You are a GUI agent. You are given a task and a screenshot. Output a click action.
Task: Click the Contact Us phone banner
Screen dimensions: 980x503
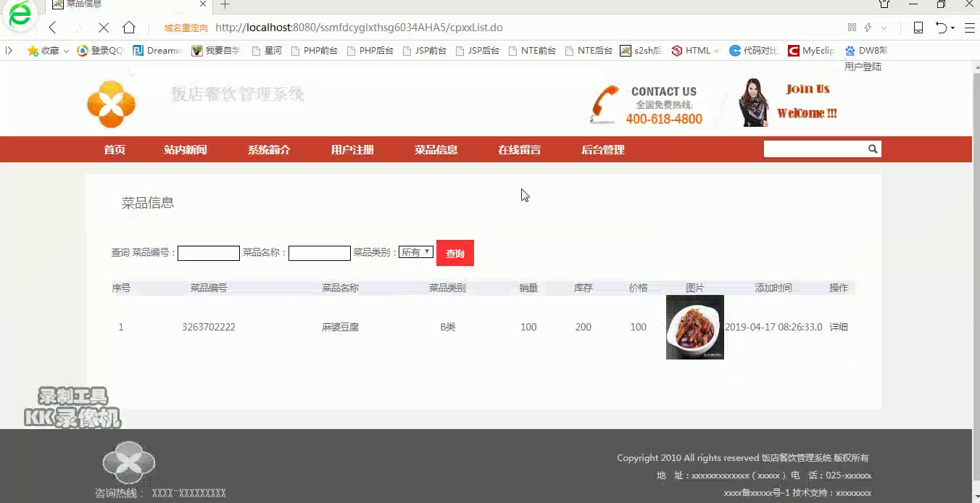coord(647,106)
